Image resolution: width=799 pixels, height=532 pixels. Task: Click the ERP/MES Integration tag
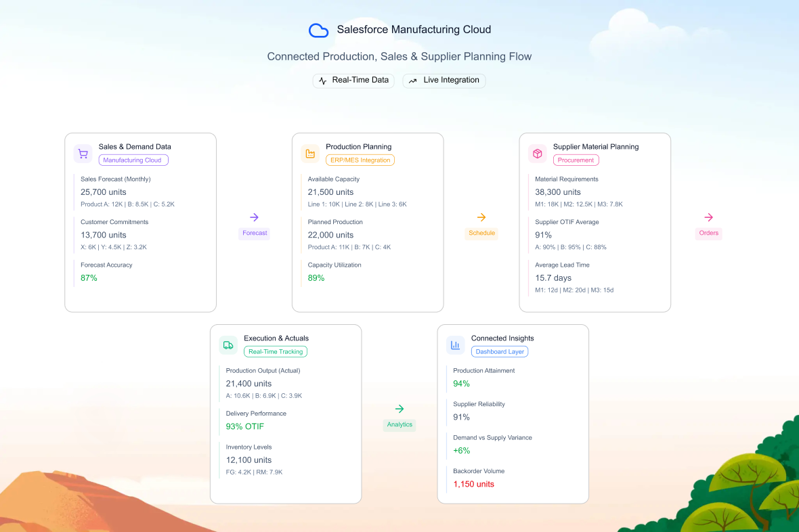pos(360,160)
